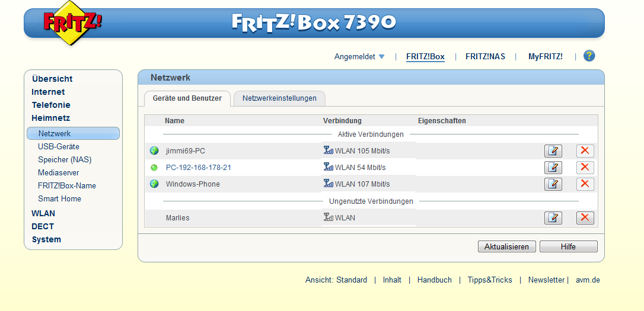The width and height of the screenshot is (644, 311).
Task: Open the Handbuch footer link
Action: [435, 280]
